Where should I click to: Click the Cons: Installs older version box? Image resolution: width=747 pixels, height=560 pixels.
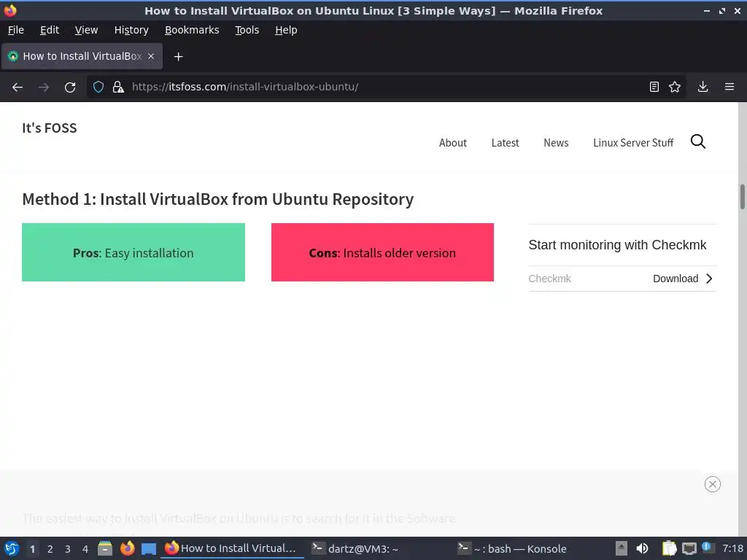[x=382, y=252]
